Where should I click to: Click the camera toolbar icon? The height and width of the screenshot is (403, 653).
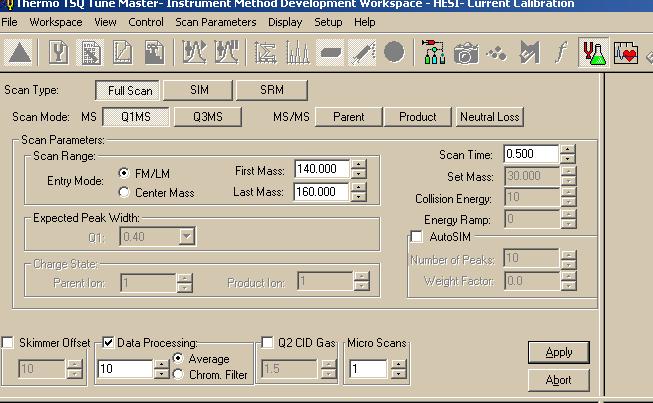(466, 53)
